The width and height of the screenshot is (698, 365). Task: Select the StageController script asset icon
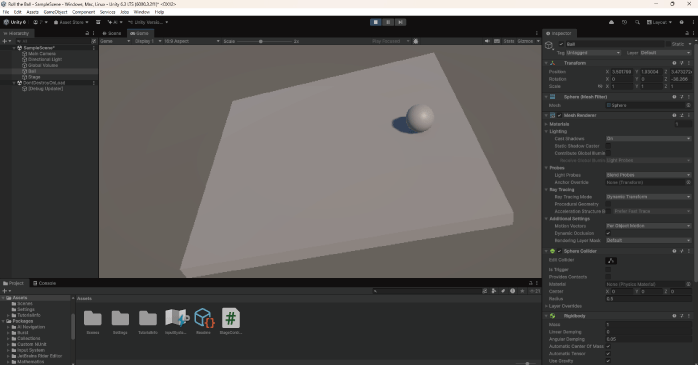(231, 318)
